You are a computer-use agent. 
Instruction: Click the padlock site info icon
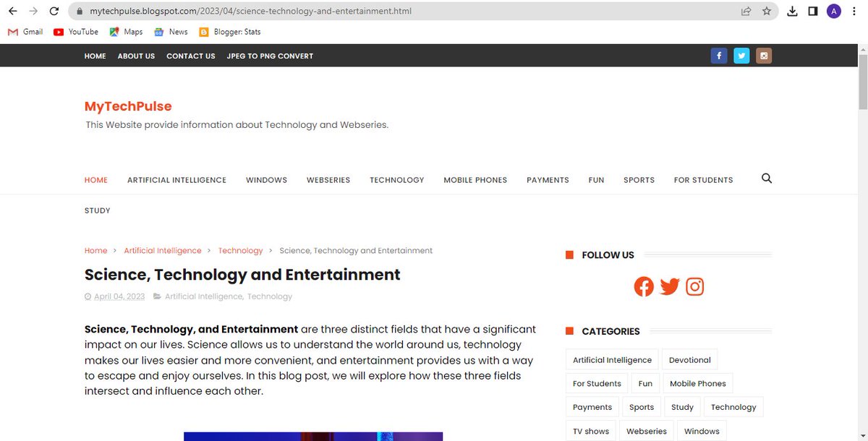tap(80, 12)
